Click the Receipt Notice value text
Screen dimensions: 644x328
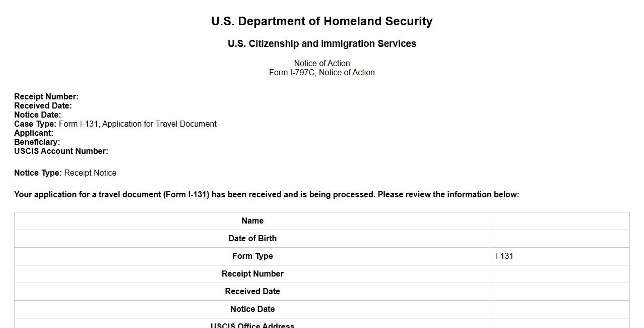coord(90,173)
